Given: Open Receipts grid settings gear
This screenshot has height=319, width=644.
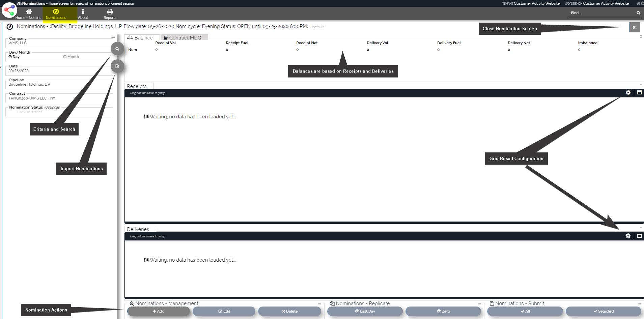Looking at the screenshot, I should tap(628, 92).
